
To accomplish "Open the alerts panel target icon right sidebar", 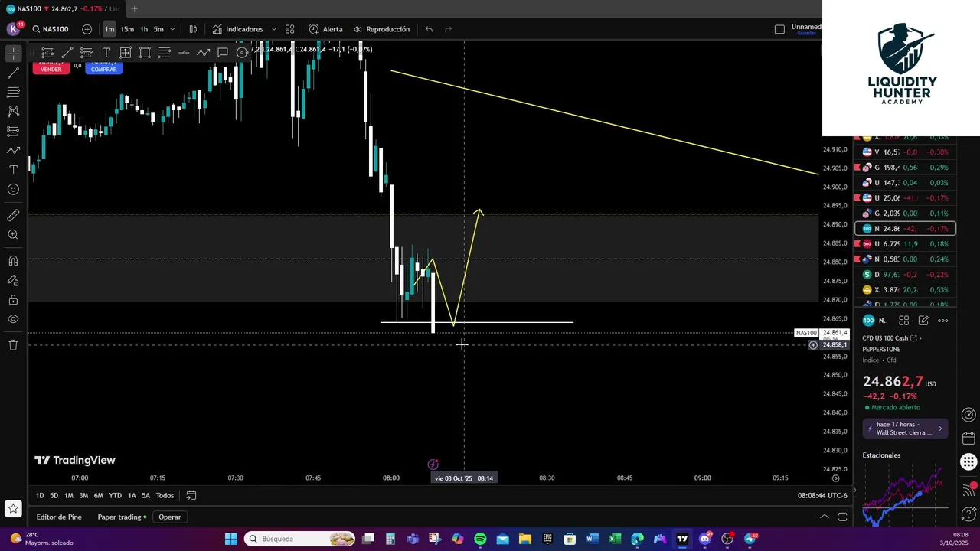I will pyautogui.click(x=969, y=415).
